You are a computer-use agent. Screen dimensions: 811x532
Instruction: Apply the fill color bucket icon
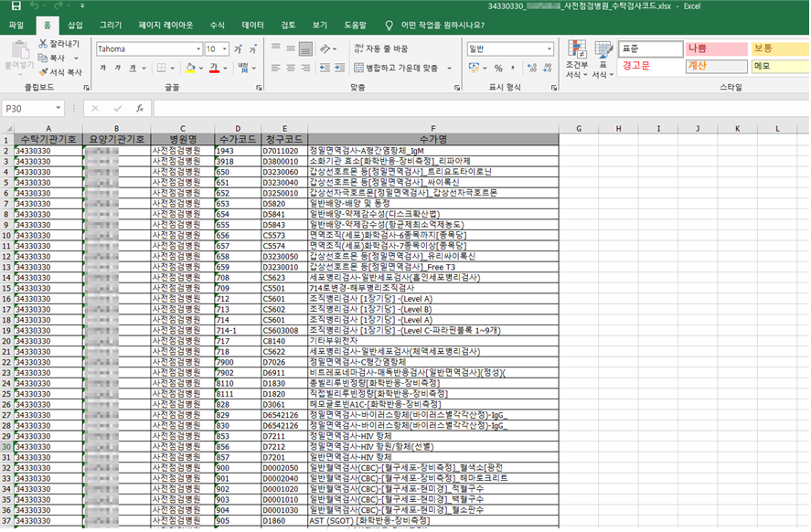click(189, 68)
